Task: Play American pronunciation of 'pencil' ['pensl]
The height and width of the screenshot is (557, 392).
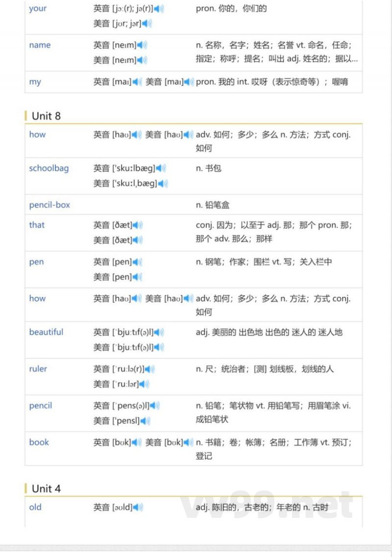Action: coord(146,421)
